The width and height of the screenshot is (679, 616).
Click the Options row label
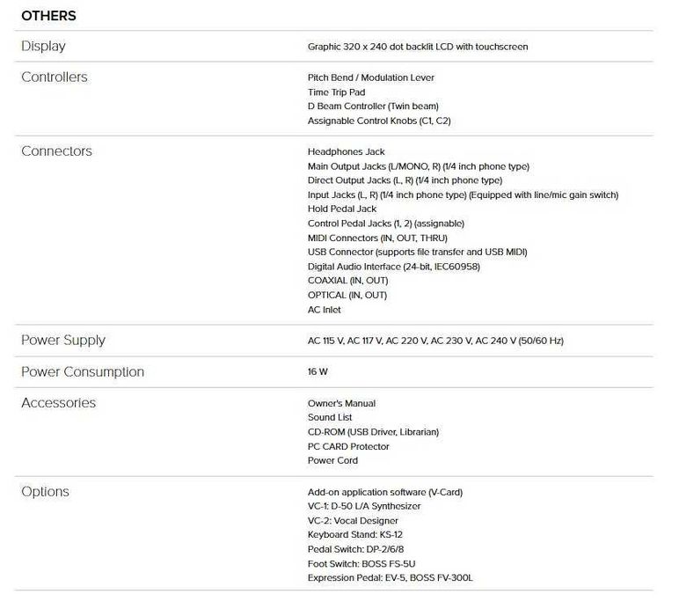pyautogui.click(x=45, y=491)
